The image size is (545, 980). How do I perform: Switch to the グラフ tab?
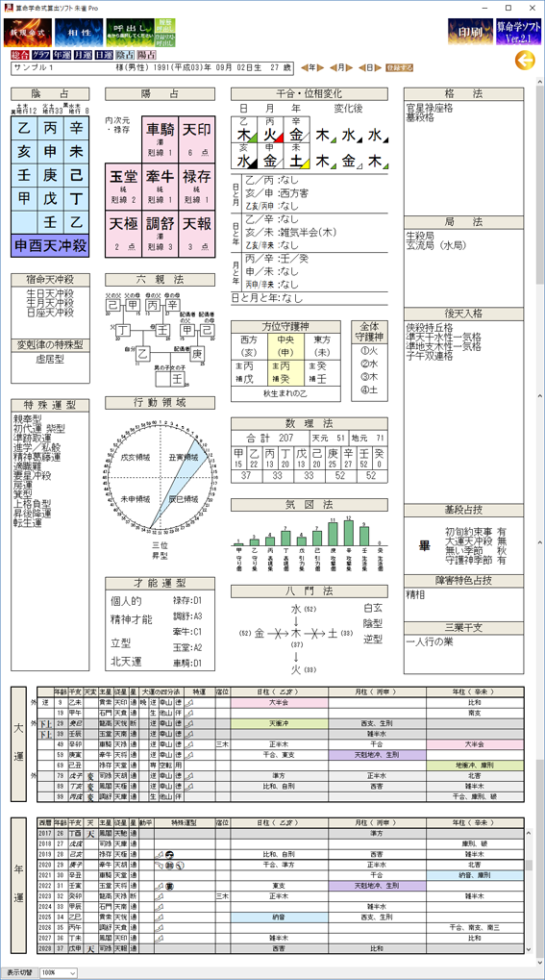41,55
